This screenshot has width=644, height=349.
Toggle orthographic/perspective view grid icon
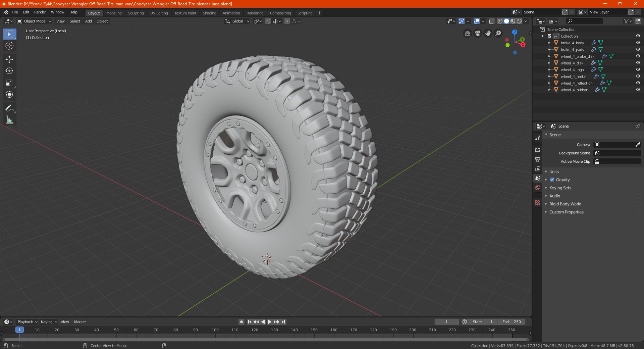click(467, 33)
